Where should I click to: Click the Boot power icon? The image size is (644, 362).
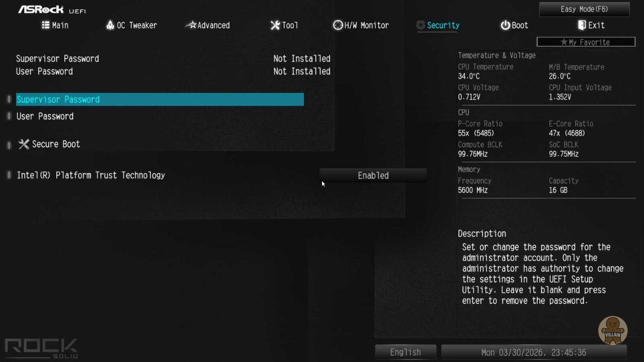(x=505, y=25)
